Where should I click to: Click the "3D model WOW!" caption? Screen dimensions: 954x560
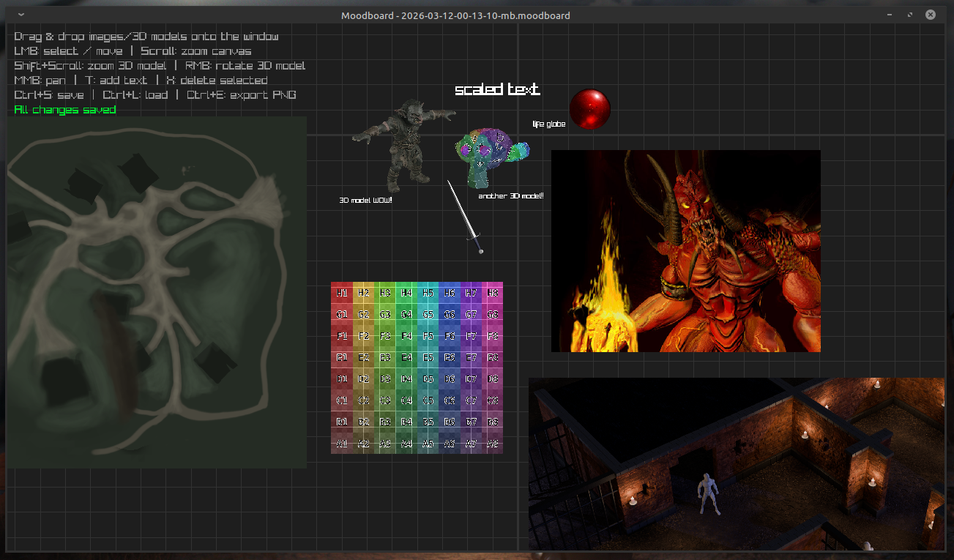click(365, 200)
